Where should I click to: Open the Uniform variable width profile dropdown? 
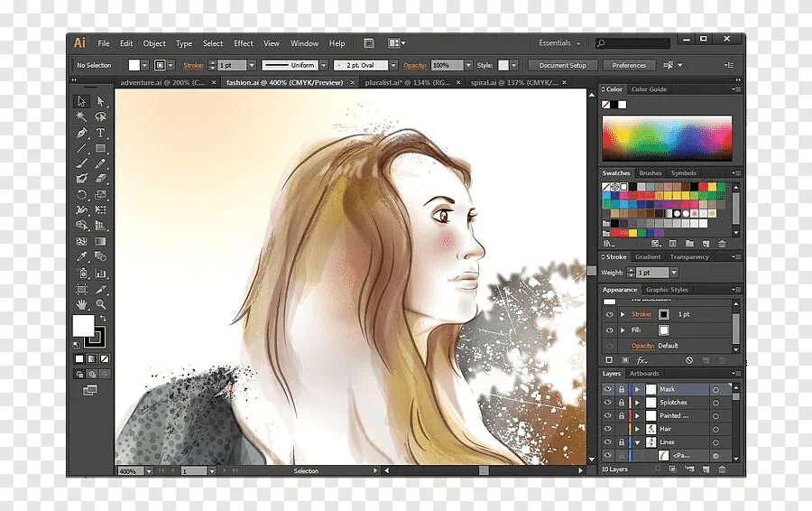pyautogui.click(x=324, y=65)
